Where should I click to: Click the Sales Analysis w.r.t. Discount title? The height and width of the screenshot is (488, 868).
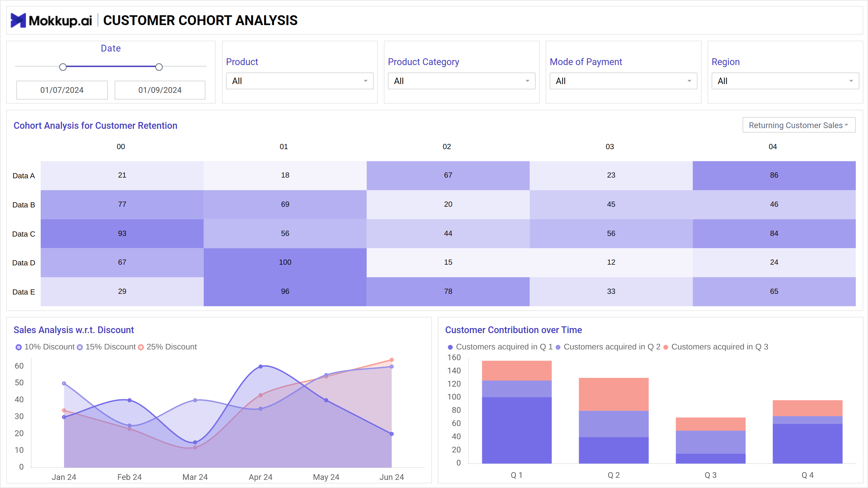coord(74,330)
